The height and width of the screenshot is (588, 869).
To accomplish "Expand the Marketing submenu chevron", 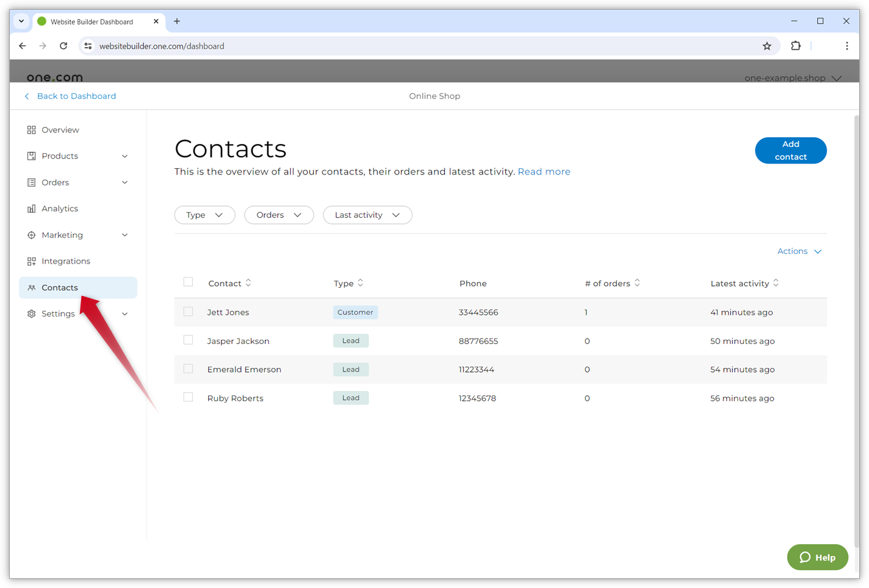I will tap(124, 235).
